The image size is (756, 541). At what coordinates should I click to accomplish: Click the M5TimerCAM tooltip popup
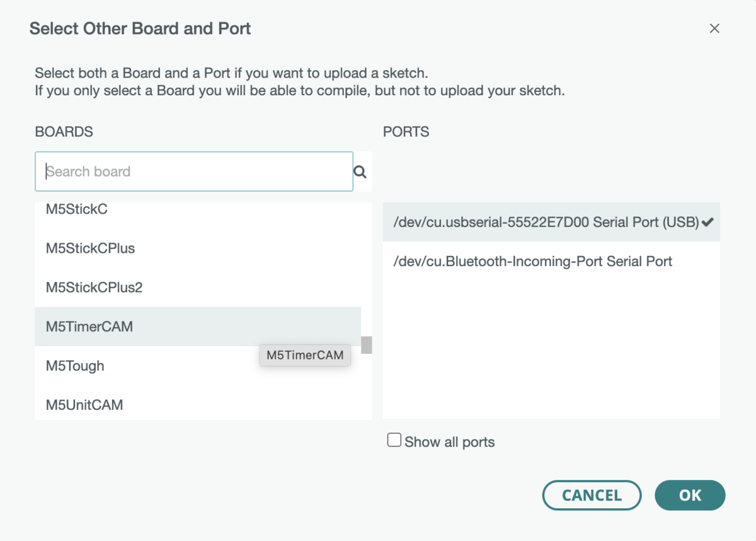coord(305,355)
